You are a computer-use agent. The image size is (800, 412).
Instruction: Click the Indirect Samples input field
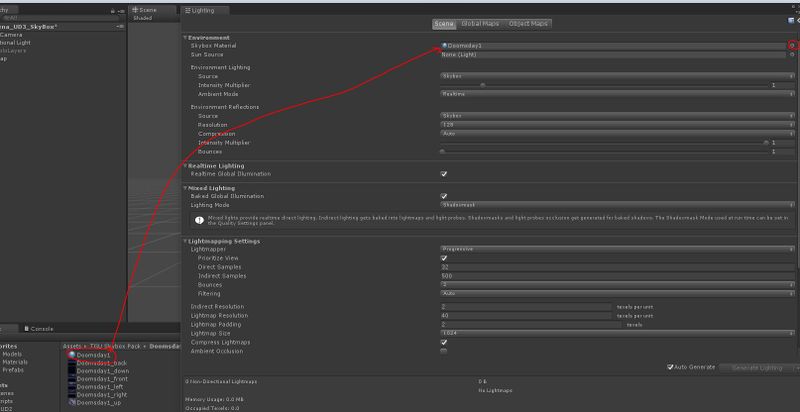[x=617, y=276]
